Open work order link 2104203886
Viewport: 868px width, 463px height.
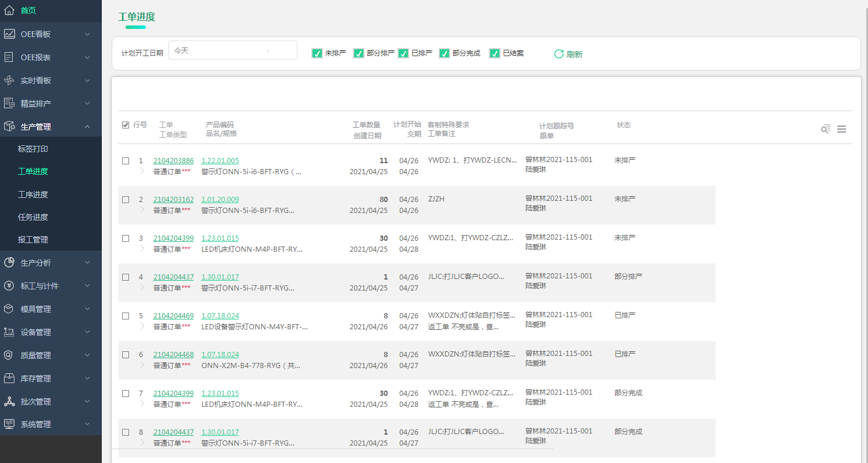pyautogui.click(x=173, y=160)
